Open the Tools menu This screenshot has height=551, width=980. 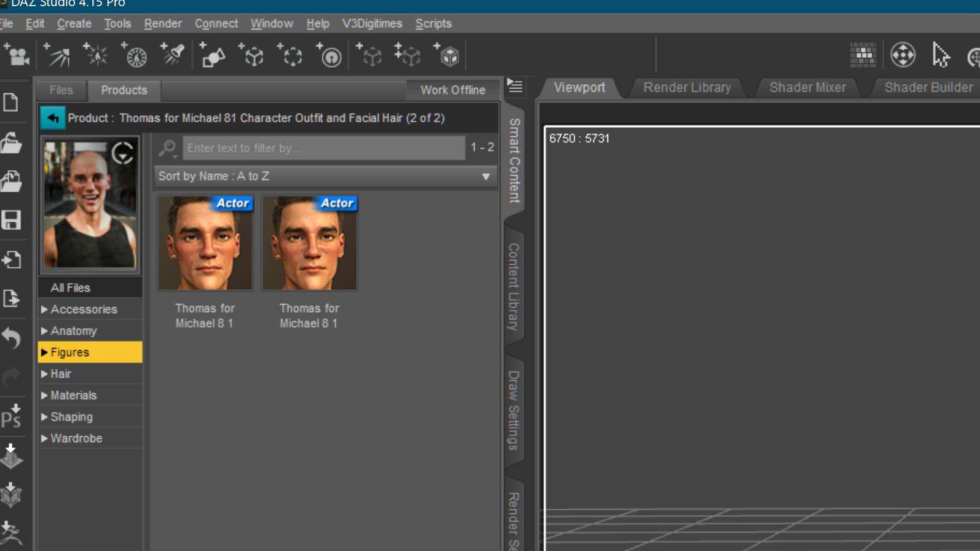click(117, 23)
